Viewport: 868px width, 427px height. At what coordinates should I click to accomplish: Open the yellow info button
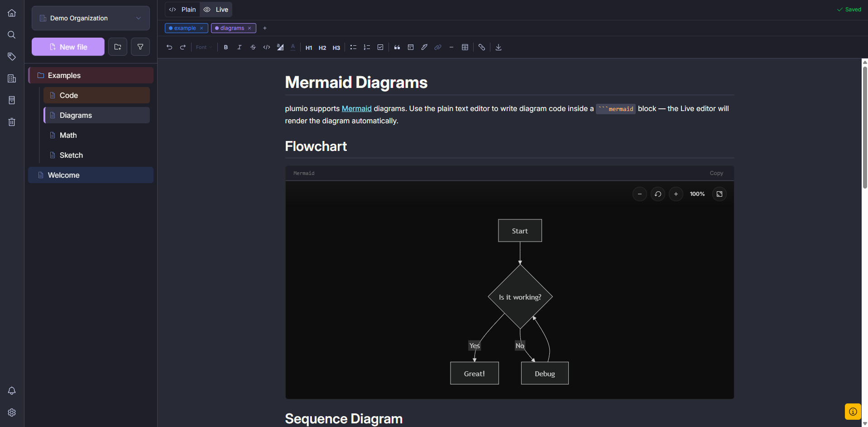click(x=853, y=412)
